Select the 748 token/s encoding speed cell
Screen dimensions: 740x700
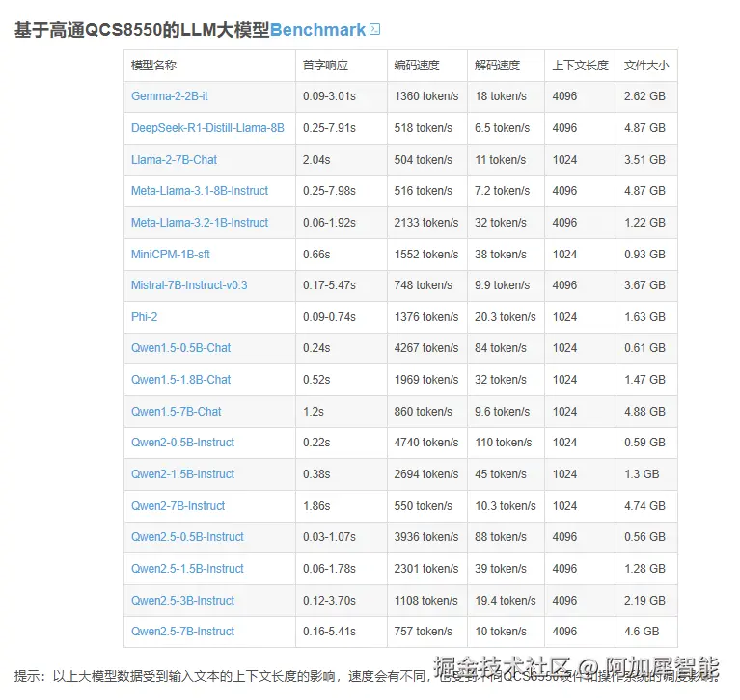[427, 284]
